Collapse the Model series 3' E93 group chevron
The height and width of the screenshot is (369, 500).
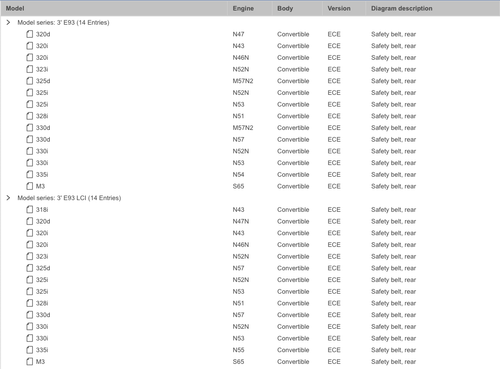point(8,22)
